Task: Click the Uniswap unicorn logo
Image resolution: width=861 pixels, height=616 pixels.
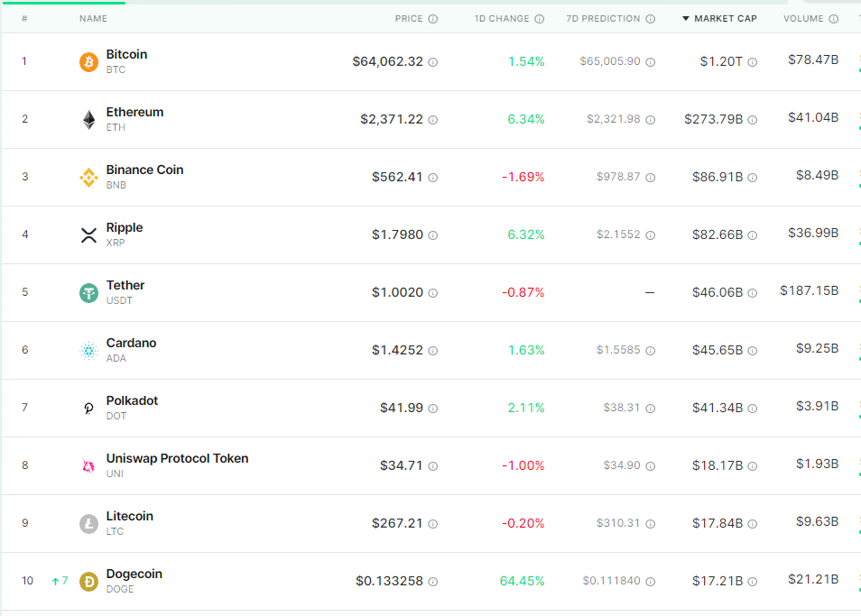Action: coord(88,466)
